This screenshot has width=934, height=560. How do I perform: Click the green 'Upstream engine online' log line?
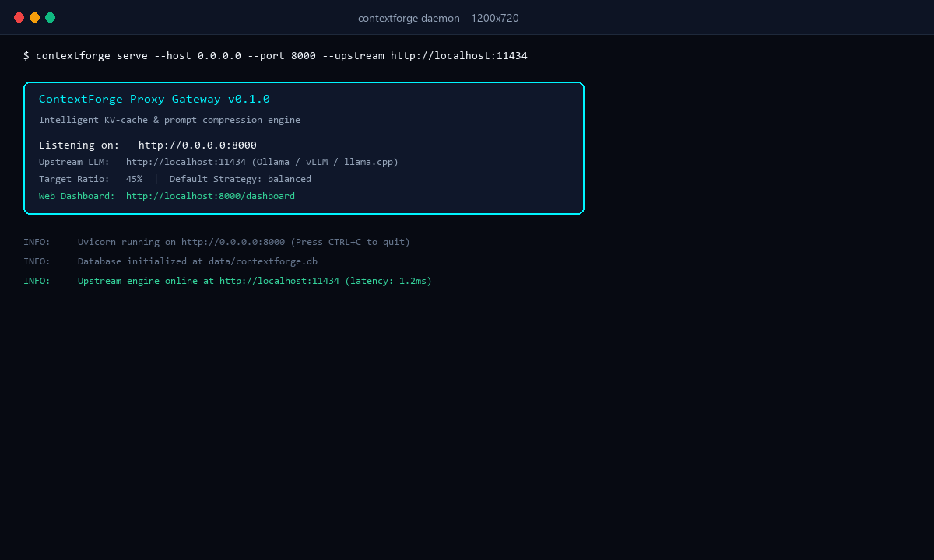255,281
